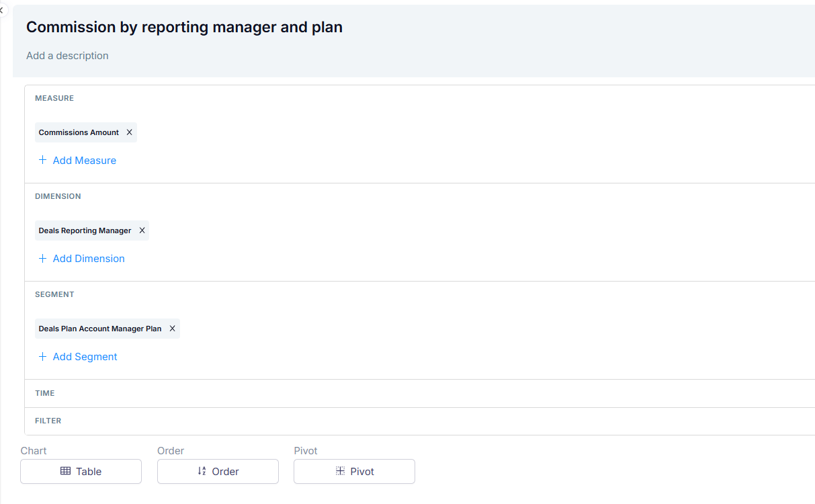This screenshot has height=504, width=815.
Task: Click the Add a description field
Action: click(67, 56)
